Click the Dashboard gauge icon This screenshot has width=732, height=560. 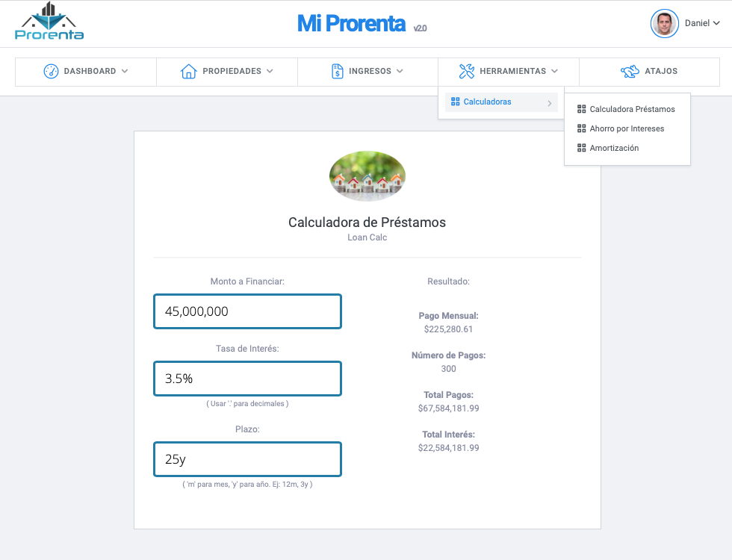tap(51, 72)
